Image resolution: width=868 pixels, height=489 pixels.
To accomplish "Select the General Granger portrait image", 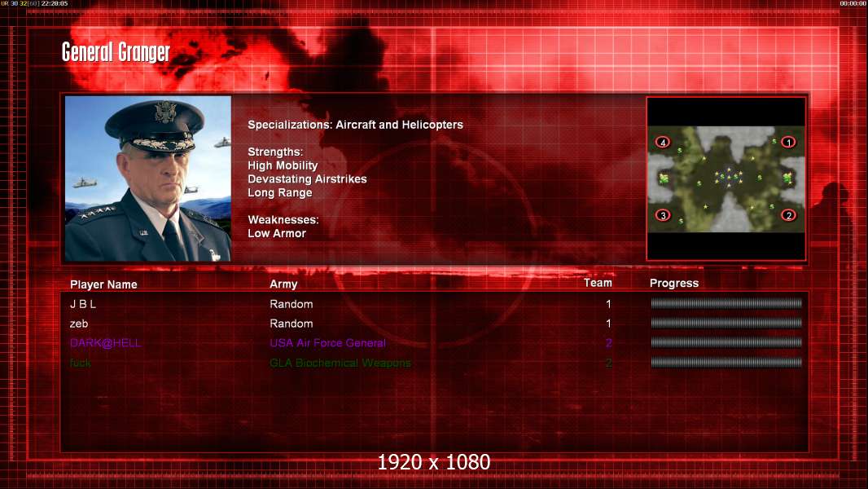I will (x=148, y=178).
